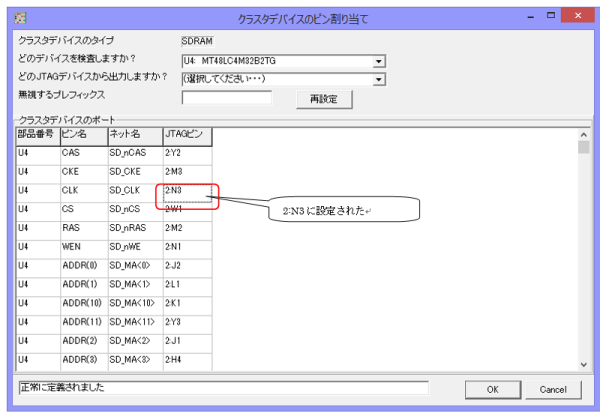Click the ネット名 column header
This screenshot has height=419, width=600.
(x=134, y=133)
